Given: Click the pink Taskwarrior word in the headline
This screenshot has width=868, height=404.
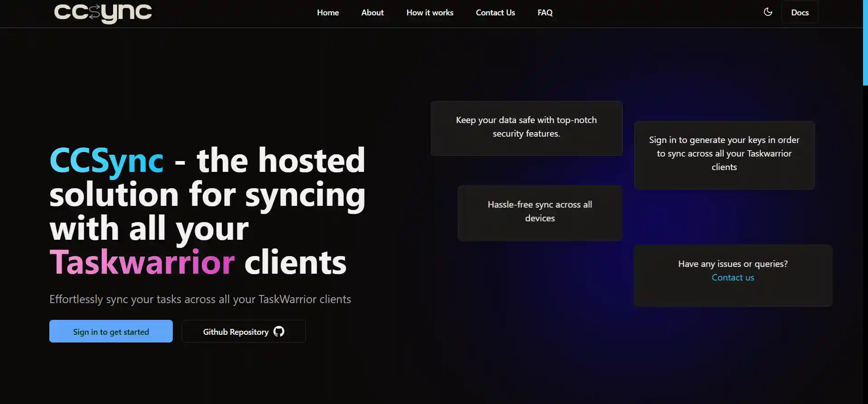Looking at the screenshot, I should click(142, 262).
